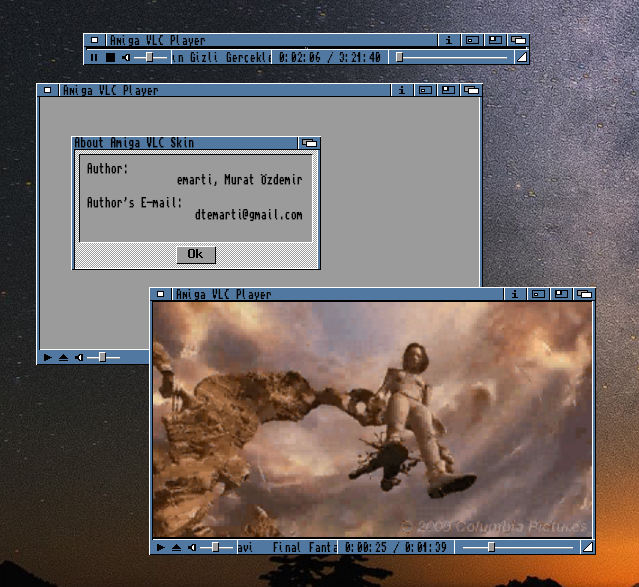
Task: Click resize corner grip of video player window
Action: (x=588, y=547)
